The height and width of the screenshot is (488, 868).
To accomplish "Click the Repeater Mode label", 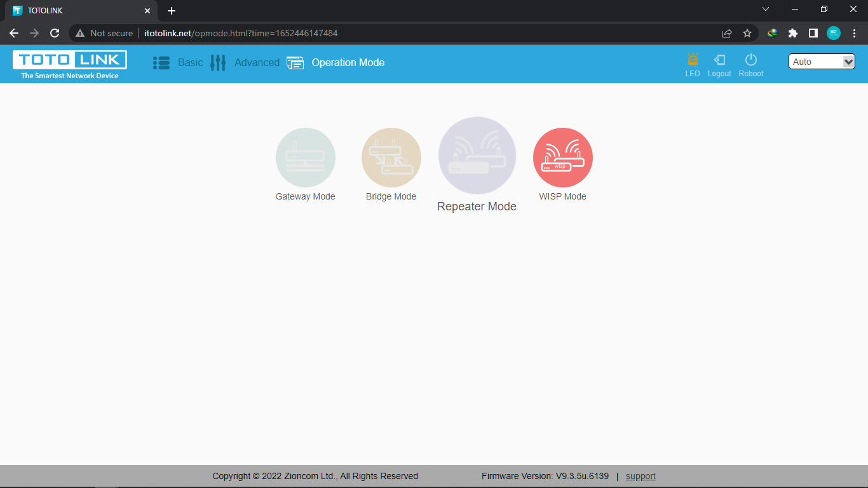I will [x=477, y=207].
